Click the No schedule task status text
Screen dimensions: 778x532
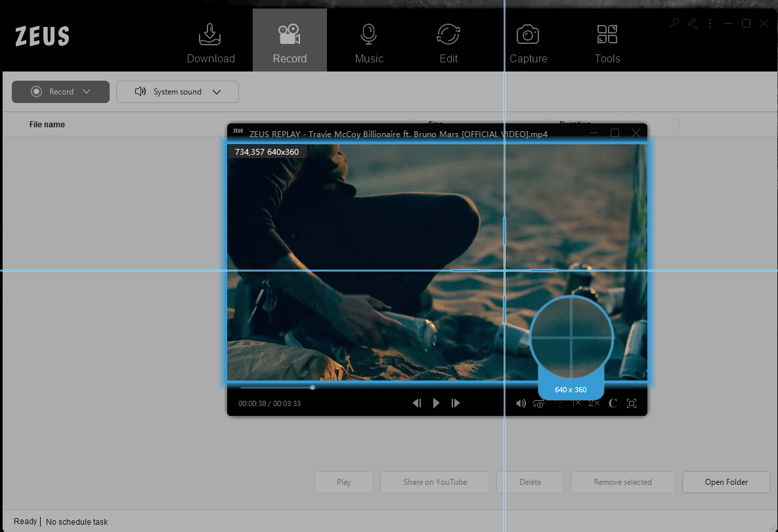[x=77, y=522]
